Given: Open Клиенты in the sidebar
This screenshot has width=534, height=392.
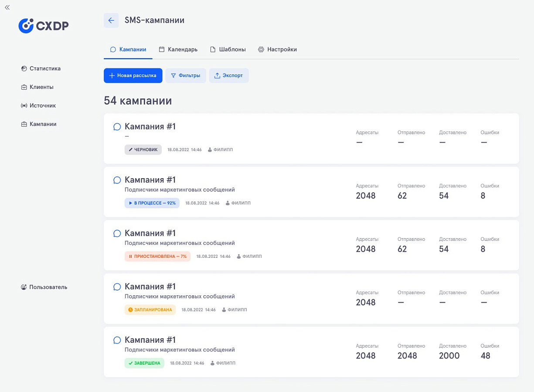Looking at the screenshot, I should tap(37, 87).
